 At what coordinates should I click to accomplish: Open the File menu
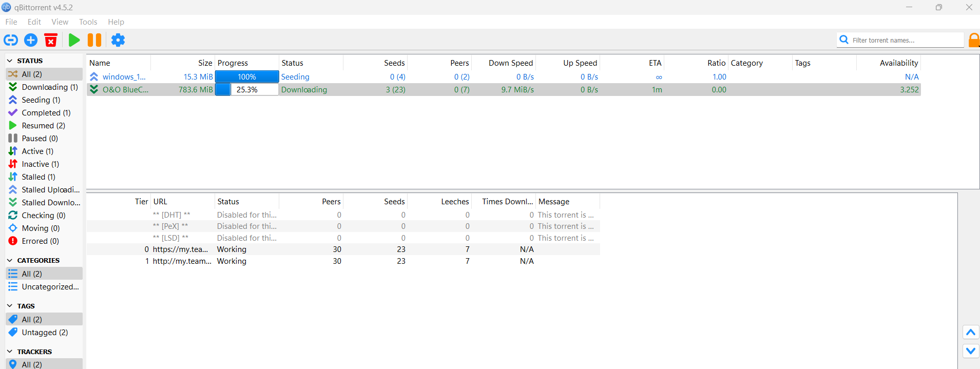click(x=11, y=22)
